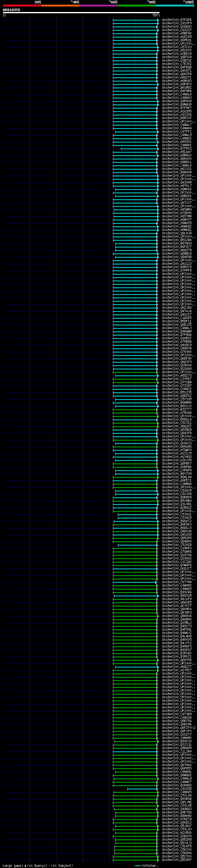
Task: Select the UniRef100_B4F8R6 label
Action: [176, 91]
